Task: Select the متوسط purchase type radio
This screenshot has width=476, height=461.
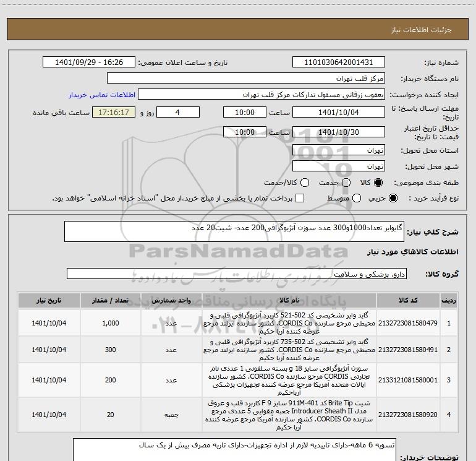Action: (x=357, y=198)
